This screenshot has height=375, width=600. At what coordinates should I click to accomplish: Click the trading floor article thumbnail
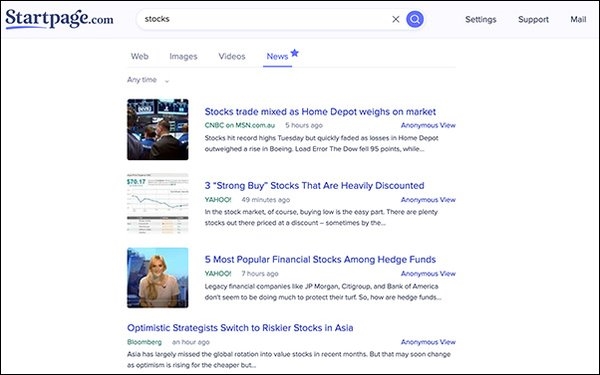click(x=158, y=129)
